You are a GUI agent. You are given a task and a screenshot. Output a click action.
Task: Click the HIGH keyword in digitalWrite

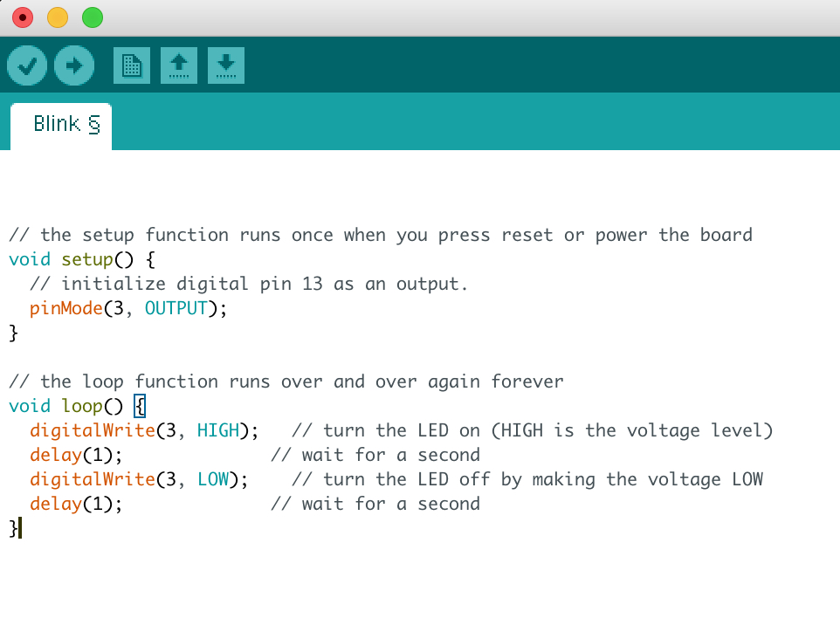click(217, 430)
